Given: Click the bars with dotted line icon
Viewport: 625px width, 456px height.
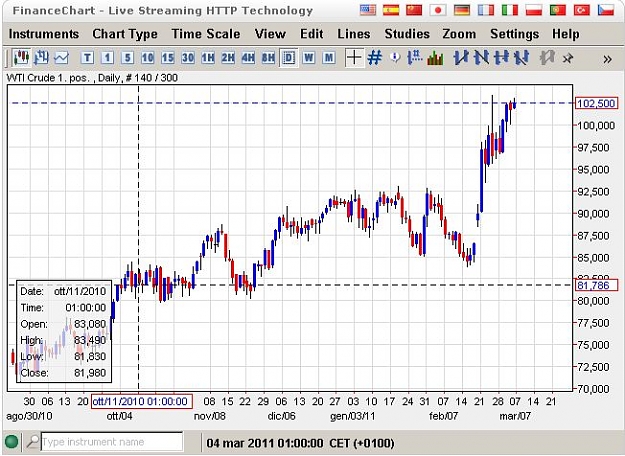Looking at the screenshot, I should pyautogui.click(x=415, y=58).
